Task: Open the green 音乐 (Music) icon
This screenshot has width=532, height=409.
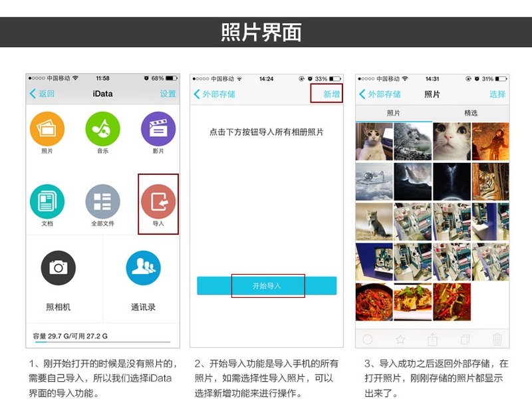Action: 102,129
